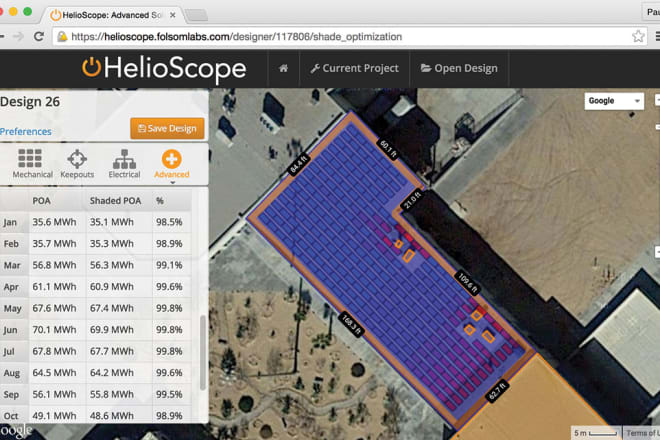Go forward with the browser forward arrow
This screenshot has height=440, width=660.
pos(18,37)
